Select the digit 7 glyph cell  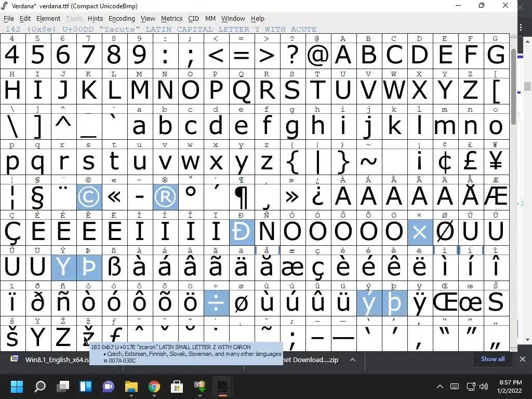[x=89, y=56]
